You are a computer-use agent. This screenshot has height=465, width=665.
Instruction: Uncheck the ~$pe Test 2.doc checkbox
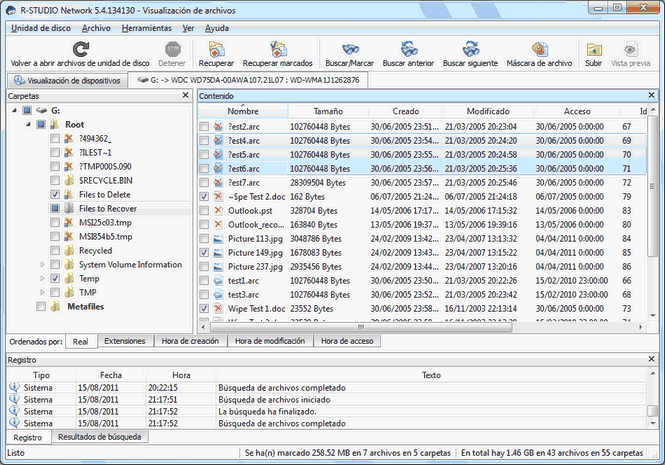point(204,197)
